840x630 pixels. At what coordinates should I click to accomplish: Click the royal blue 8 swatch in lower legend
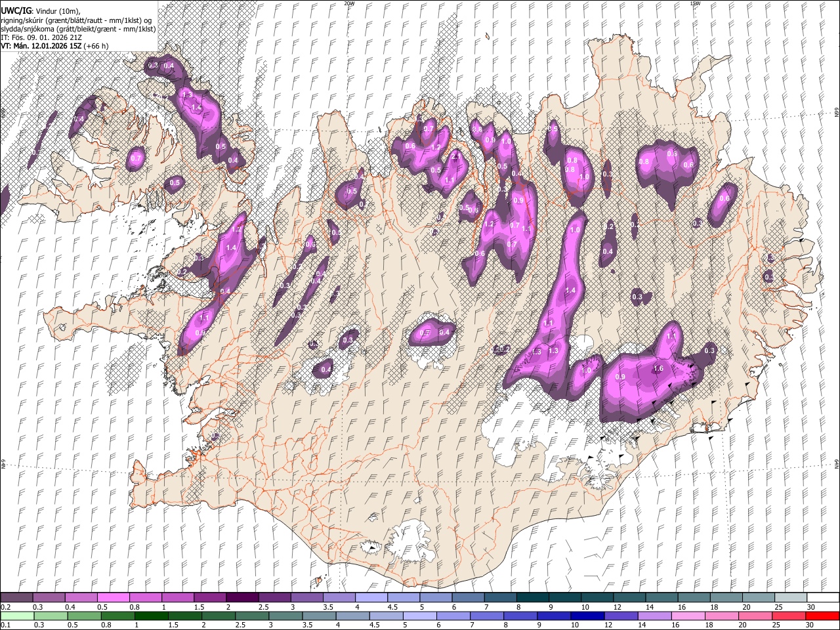[x=520, y=616]
